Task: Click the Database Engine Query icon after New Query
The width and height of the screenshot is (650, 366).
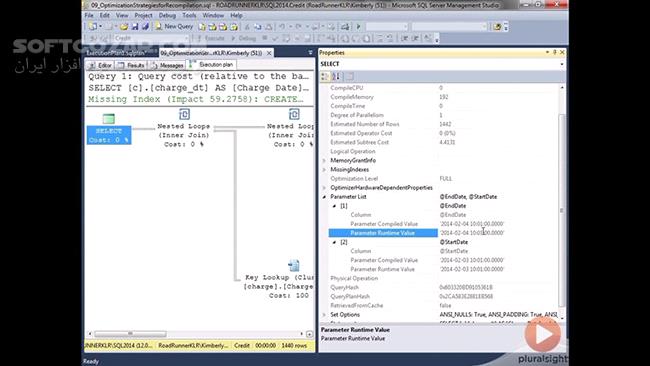Action: (202, 27)
